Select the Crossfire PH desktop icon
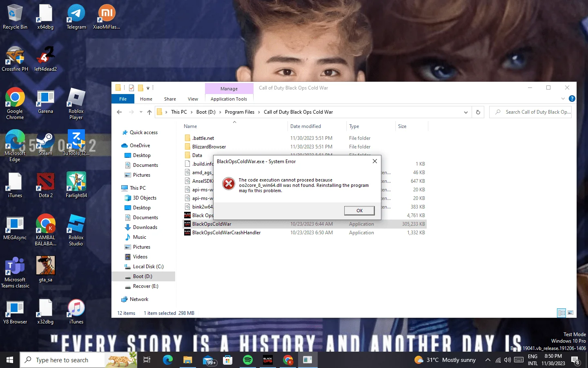 click(15, 59)
